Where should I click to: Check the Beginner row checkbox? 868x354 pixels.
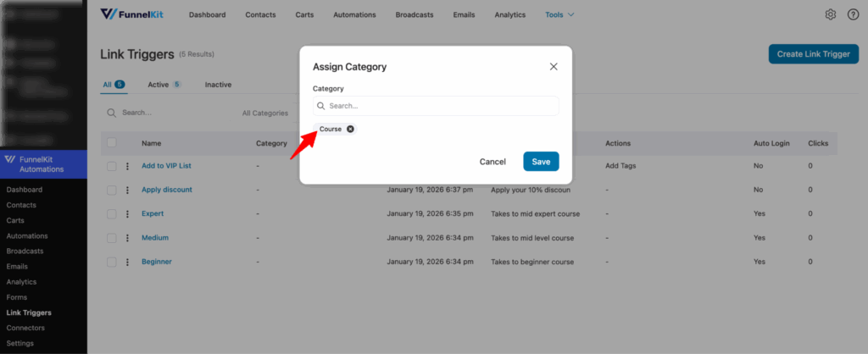pos(112,262)
